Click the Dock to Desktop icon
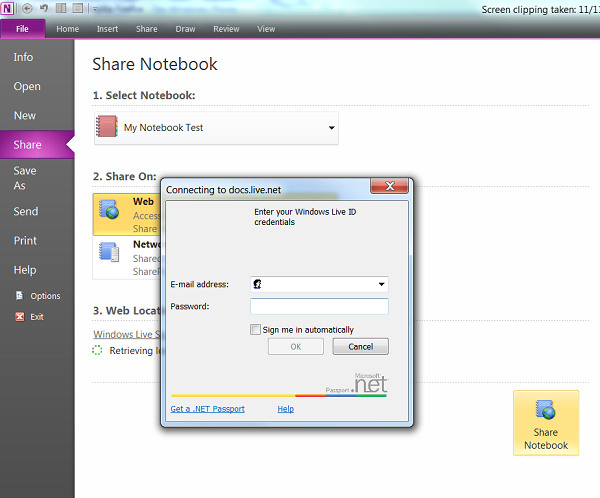Screen dimensions: 600x498 [61, 8]
